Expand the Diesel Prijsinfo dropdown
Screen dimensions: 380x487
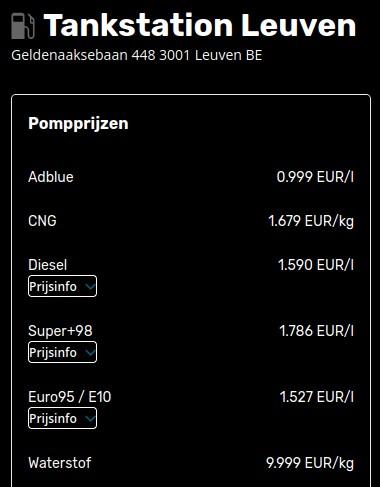click(62, 286)
